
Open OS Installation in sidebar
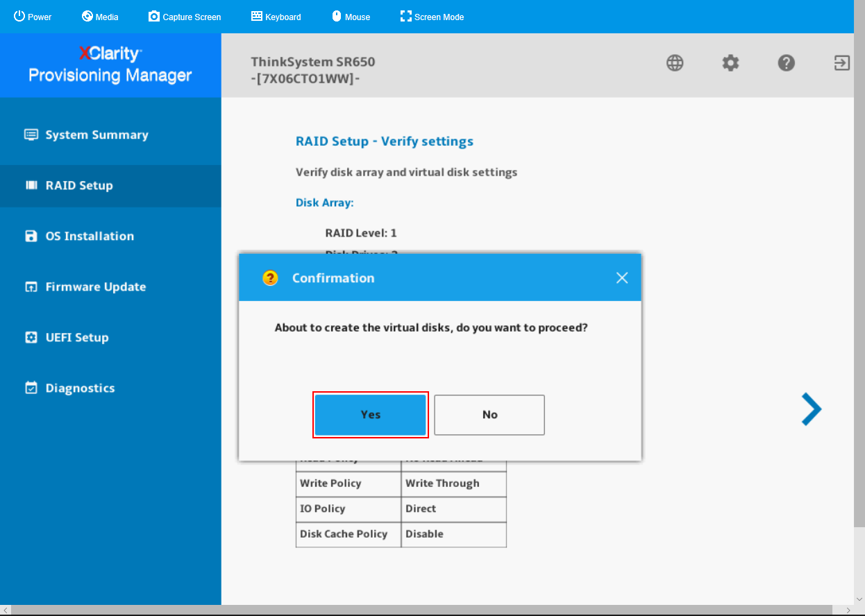click(x=90, y=237)
